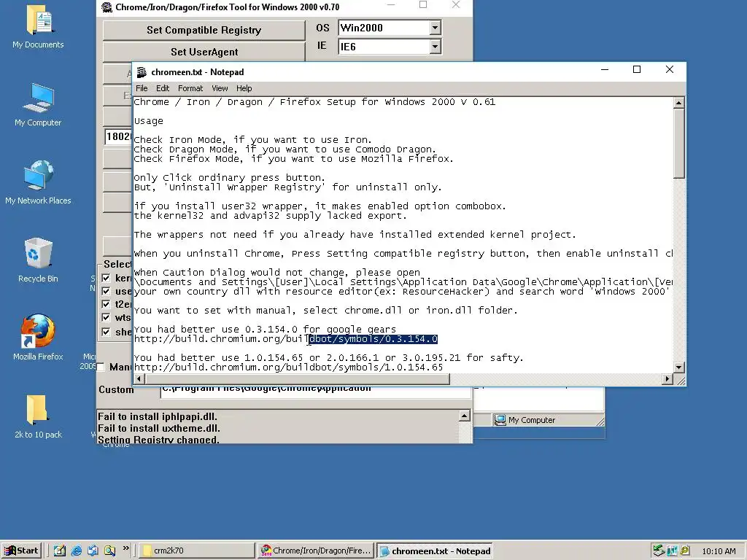The image size is (747, 560).
Task: Click Notepad vertical scrollbar thumb
Action: tap(679, 144)
